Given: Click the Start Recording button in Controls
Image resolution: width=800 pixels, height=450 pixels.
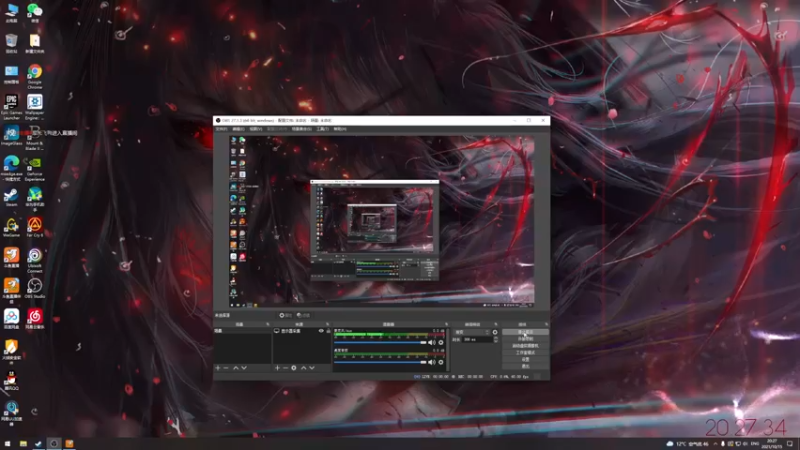Looking at the screenshot, I should (526, 339).
